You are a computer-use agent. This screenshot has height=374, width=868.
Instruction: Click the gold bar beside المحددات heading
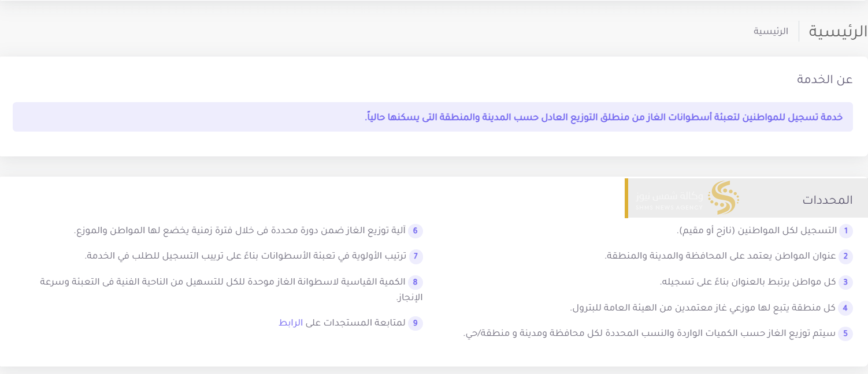coord(626,199)
